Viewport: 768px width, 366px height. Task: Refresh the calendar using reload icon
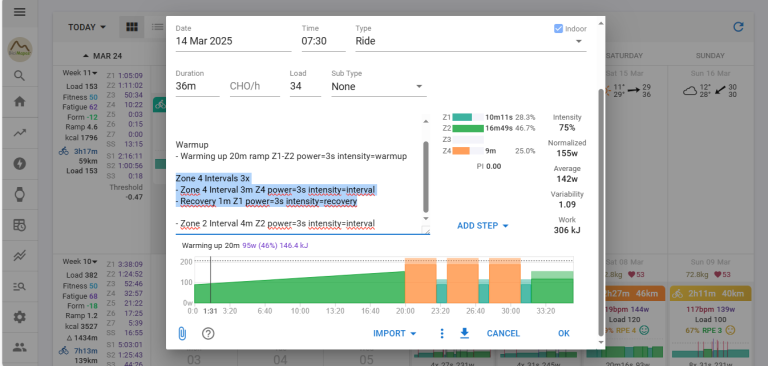tap(738, 27)
